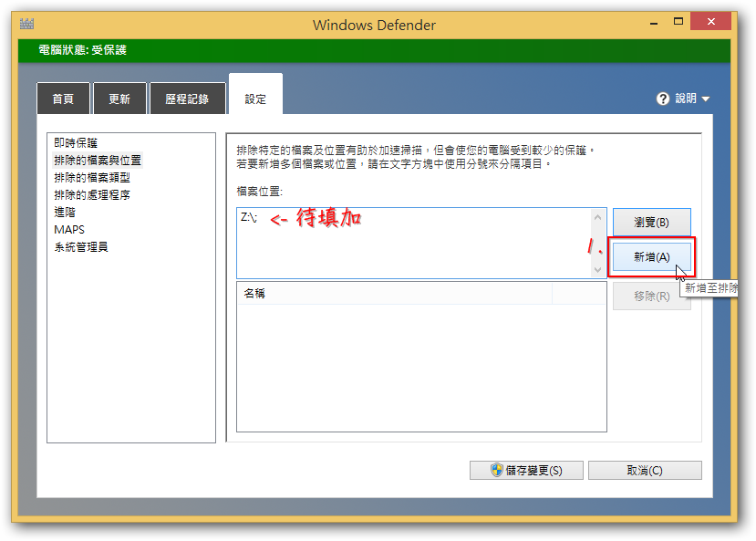Image resolution: width=756 pixels, height=541 pixels.
Task: Click 儲存變更(S) with the shield icon
Action: (x=525, y=471)
